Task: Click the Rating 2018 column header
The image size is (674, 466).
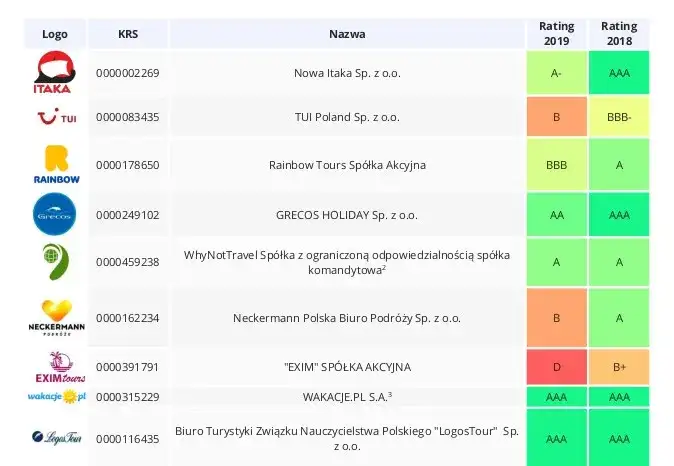Action: pyautogui.click(x=620, y=34)
